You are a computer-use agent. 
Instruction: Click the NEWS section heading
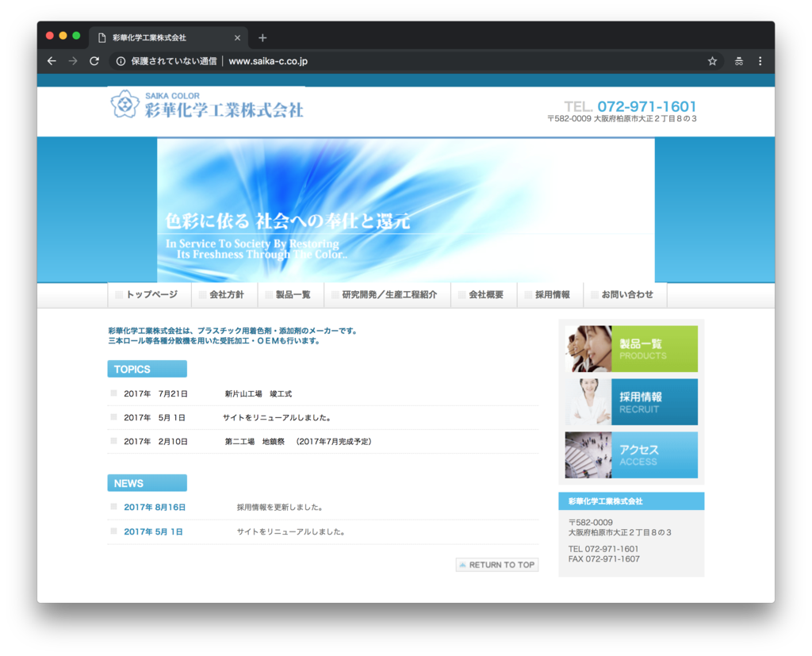[147, 483]
